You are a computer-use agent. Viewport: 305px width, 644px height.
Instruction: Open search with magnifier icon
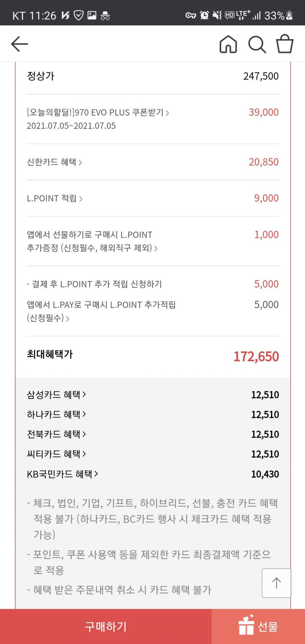coord(257,45)
